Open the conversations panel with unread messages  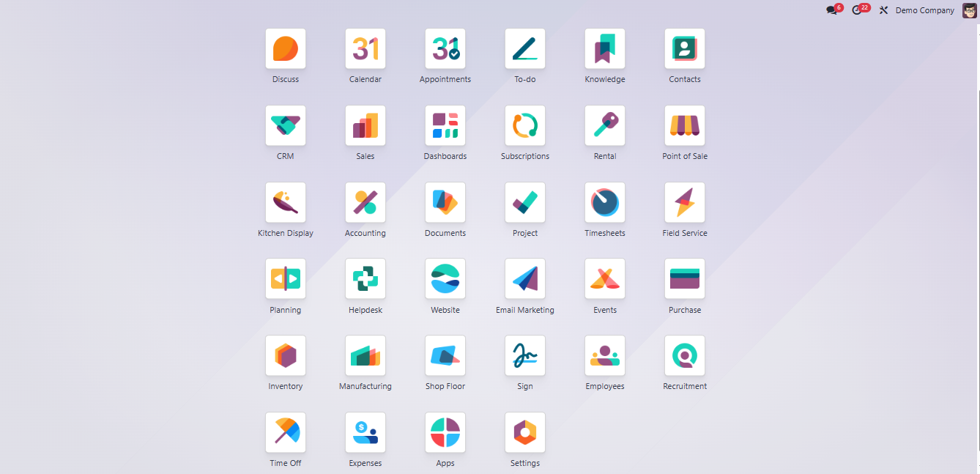point(832,10)
